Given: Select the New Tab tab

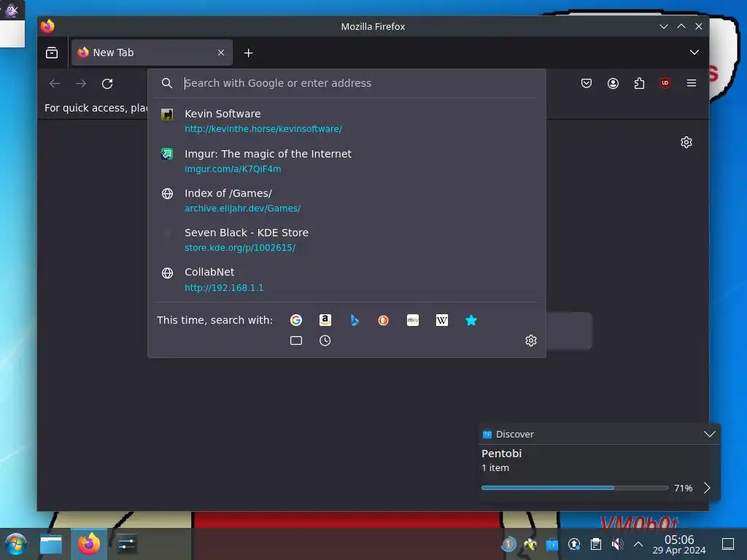Looking at the screenshot, I should [152, 52].
